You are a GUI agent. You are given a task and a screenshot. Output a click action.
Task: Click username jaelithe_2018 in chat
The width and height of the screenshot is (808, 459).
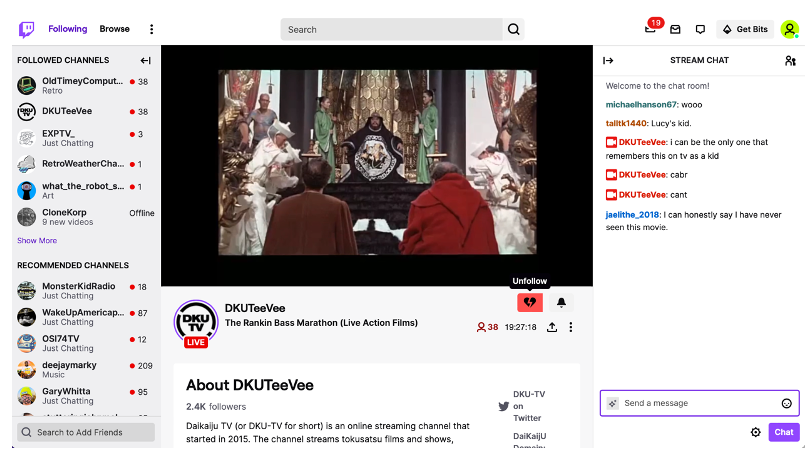point(632,215)
